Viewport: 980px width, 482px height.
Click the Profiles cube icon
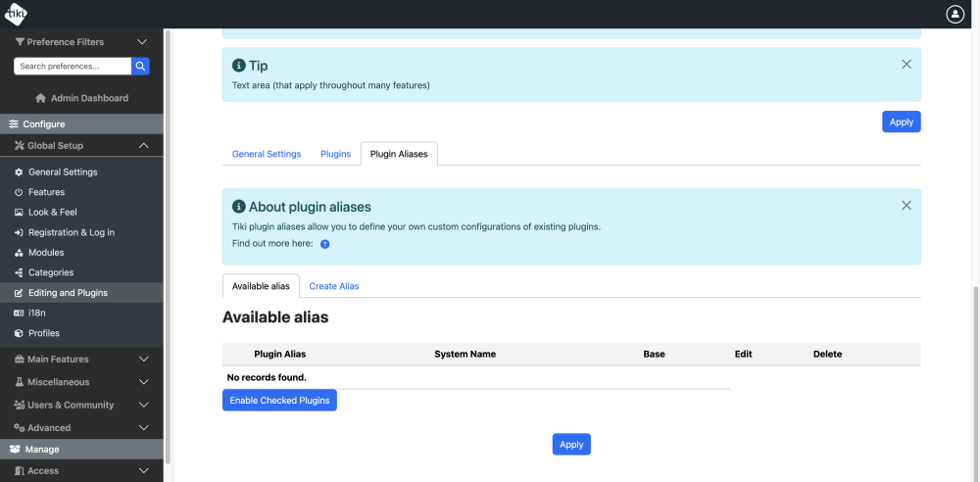click(19, 333)
